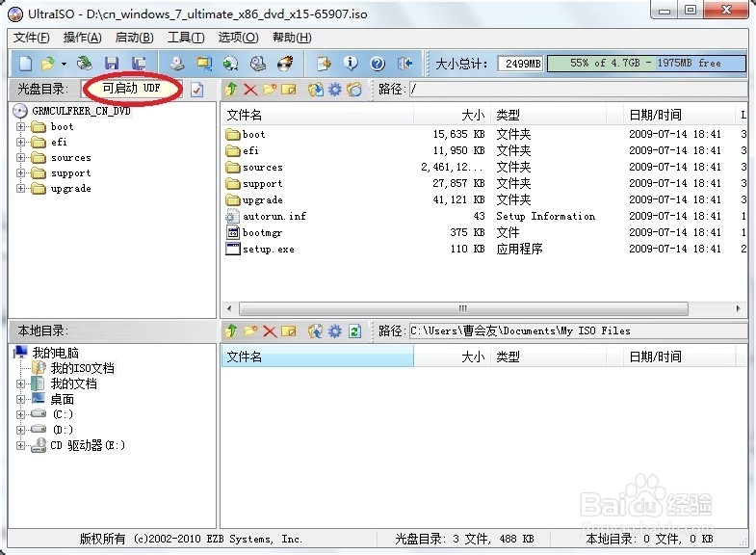Click the Refresh icon in local pane
This screenshot has height=555, width=756.
(354, 330)
